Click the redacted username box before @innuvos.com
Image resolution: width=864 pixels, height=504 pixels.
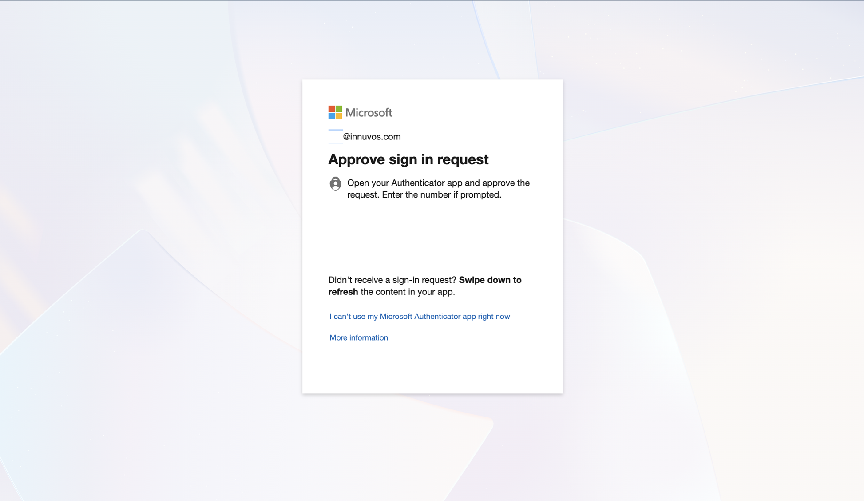[x=335, y=137]
